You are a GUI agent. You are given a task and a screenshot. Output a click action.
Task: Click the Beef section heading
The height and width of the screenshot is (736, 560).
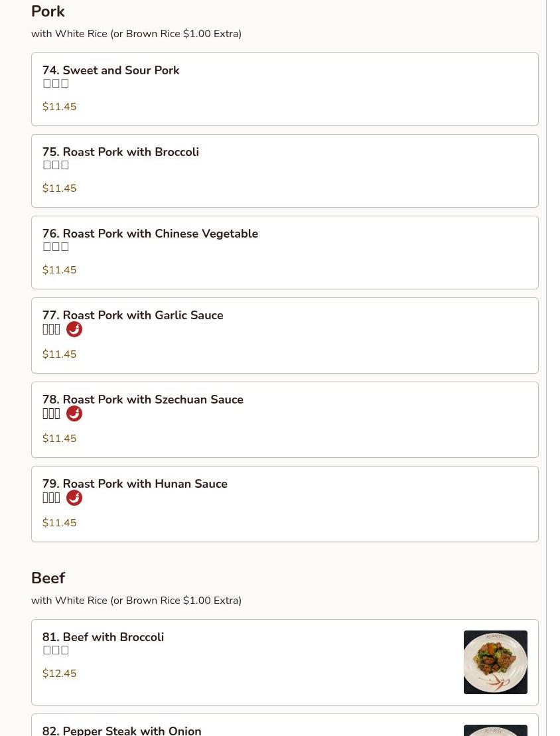[48, 578]
